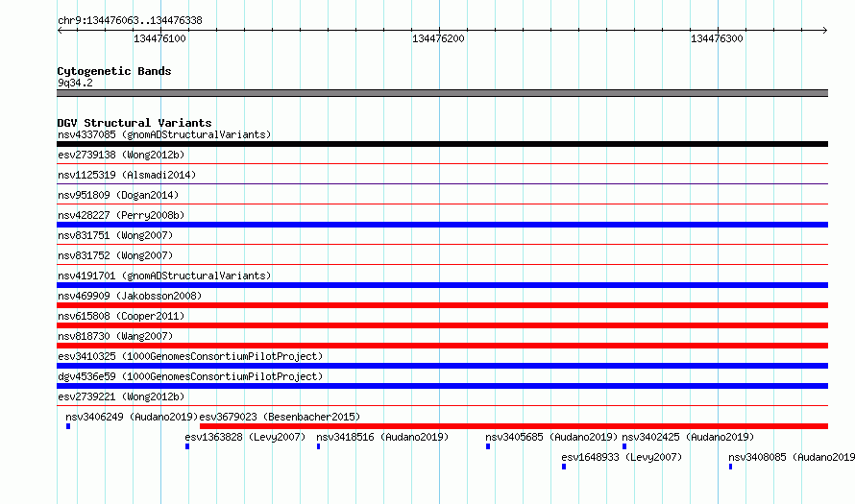Click the left arrow on the ruler

click(x=60, y=30)
